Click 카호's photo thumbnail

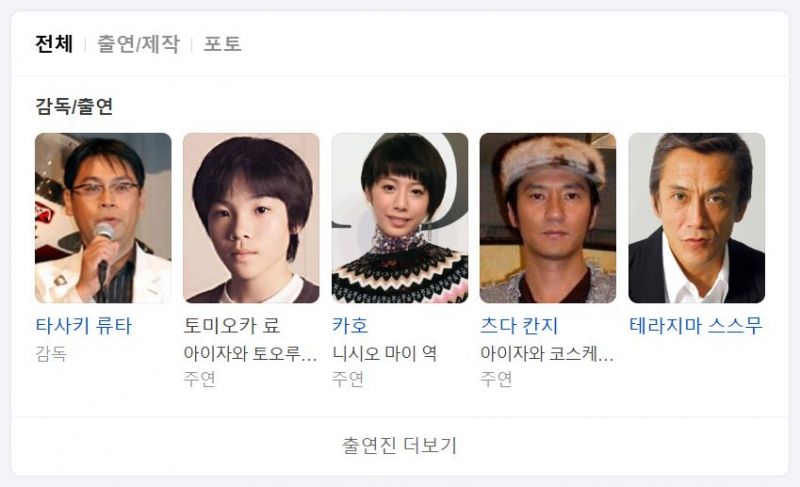coord(399,218)
